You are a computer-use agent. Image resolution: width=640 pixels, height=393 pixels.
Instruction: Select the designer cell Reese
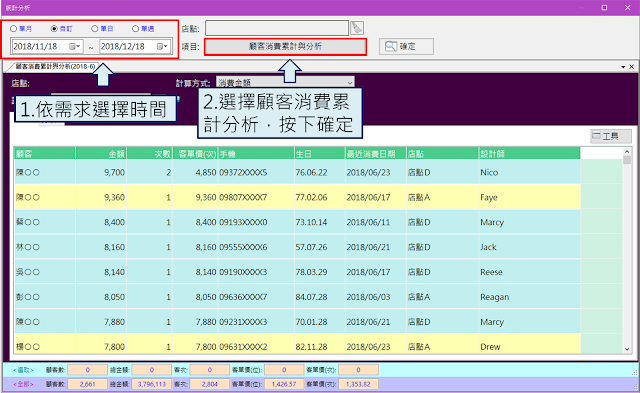529,272
